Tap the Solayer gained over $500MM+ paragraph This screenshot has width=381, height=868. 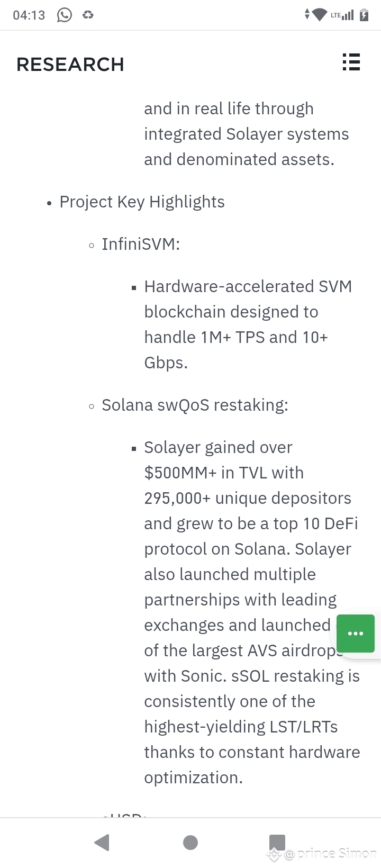252,612
